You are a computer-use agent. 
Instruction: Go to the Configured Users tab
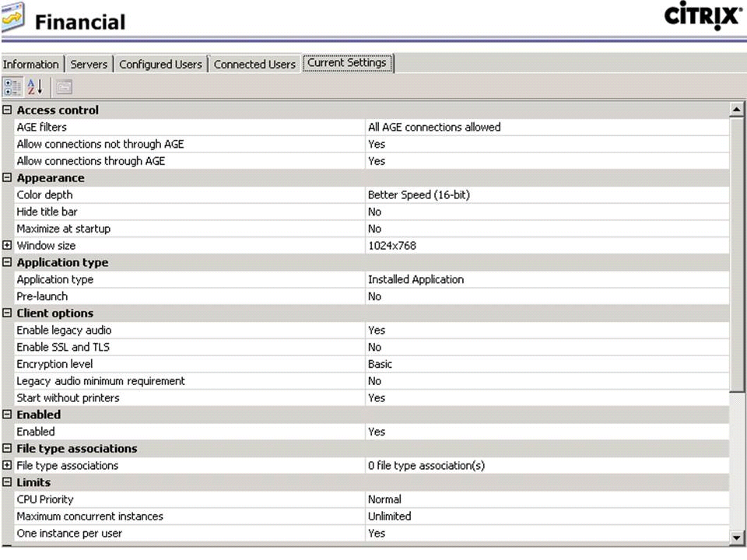(160, 65)
